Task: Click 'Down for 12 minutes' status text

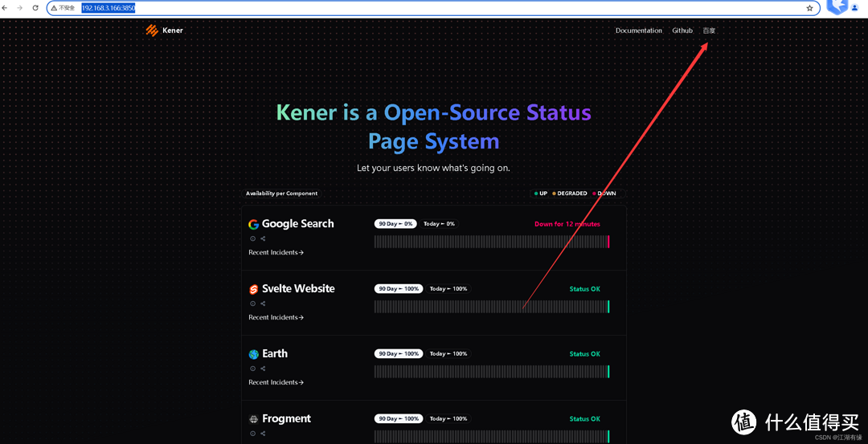Action: click(x=567, y=224)
